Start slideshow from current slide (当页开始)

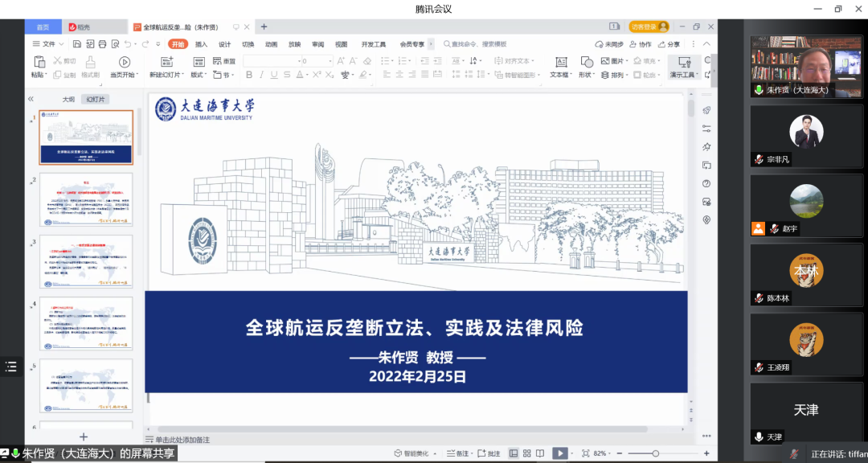coord(124,62)
